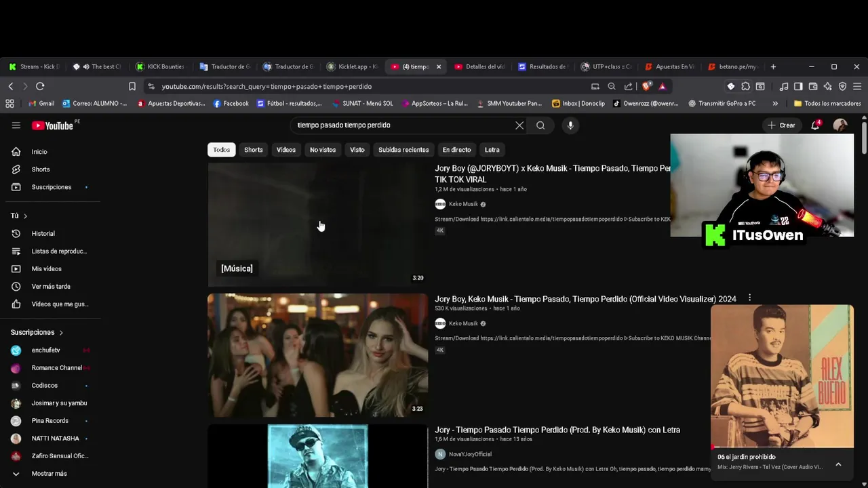Image resolution: width=868 pixels, height=488 pixels.
Task: Open Listas de reproducción in the sidebar
Action: click(x=53, y=251)
